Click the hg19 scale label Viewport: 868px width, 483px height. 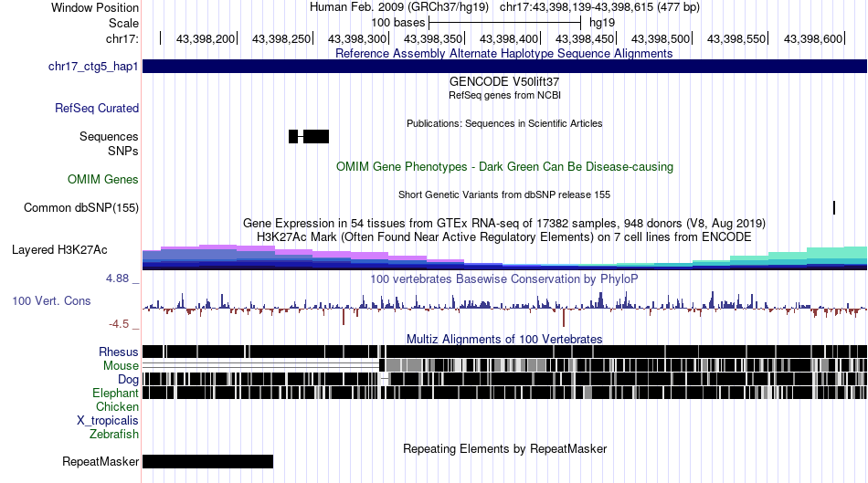click(602, 23)
